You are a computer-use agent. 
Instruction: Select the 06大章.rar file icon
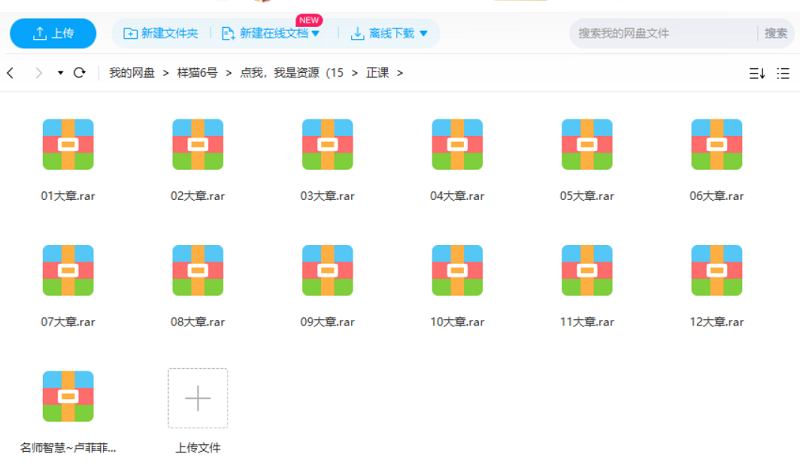716,145
